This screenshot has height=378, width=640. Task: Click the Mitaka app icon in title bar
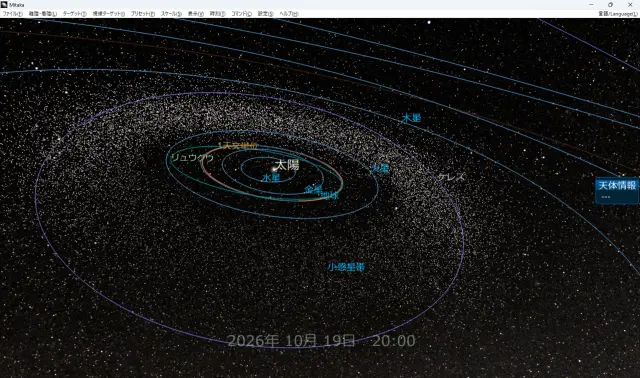click(4, 4)
